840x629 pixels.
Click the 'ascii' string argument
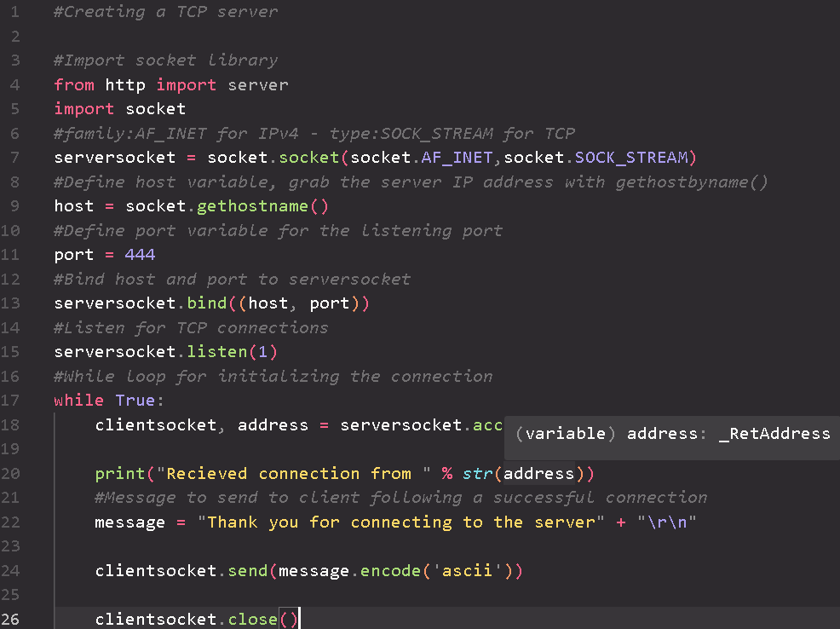point(467,570)
